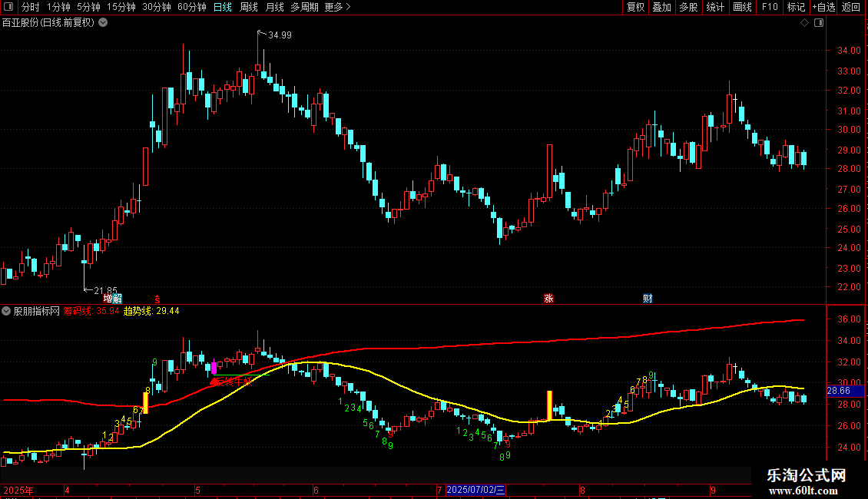The height and width of the screenshot is (499, 868).
Task: Switch to 60分钟 chart period
Action: (x=192, y=7)
